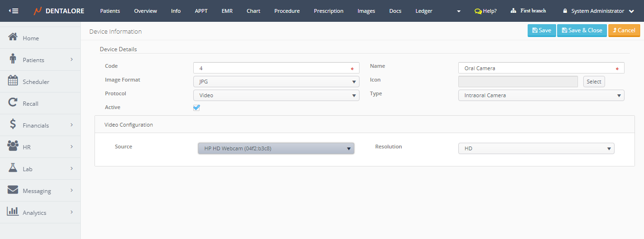The image size is (644, 239).
Task: Uncheck the Active checkbox
Action: 197,108
